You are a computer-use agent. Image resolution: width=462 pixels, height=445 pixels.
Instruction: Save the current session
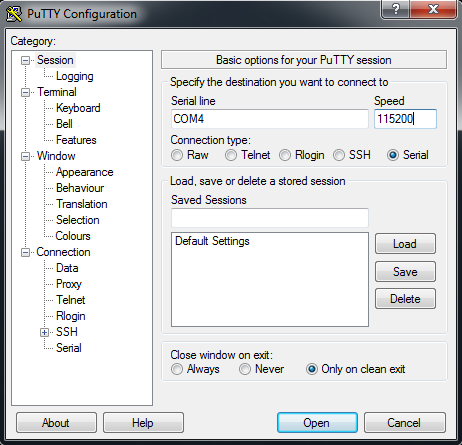(405, 271)
